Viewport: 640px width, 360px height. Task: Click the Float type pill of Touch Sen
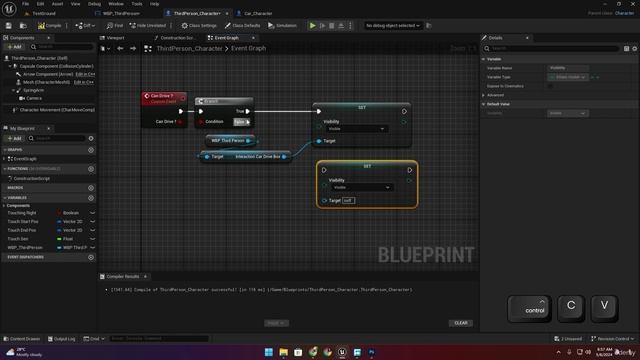65,239
